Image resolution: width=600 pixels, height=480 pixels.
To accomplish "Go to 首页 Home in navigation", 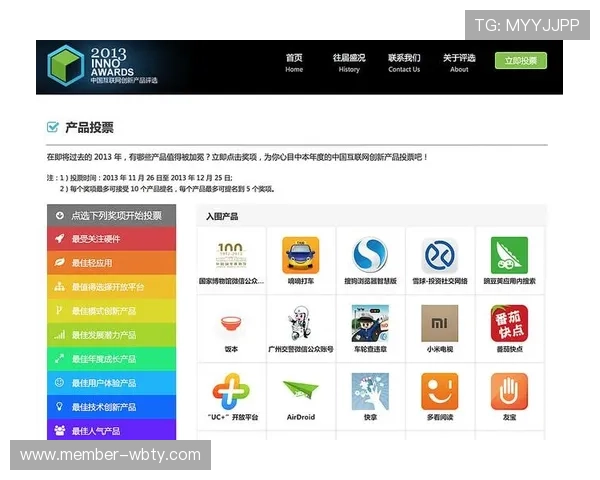I will (294, 63).
